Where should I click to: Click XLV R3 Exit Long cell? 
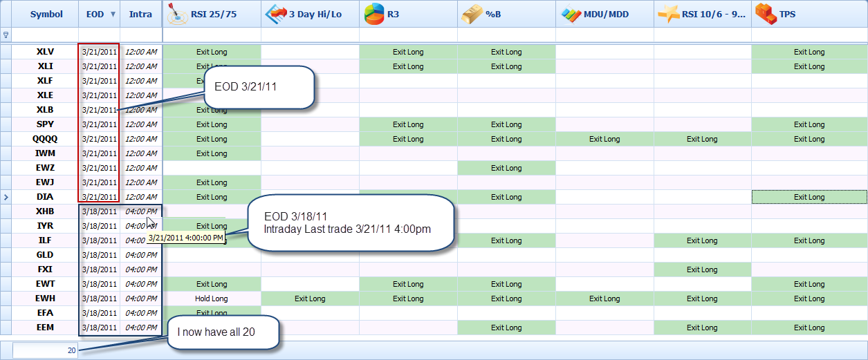click(x=408, y=52)
